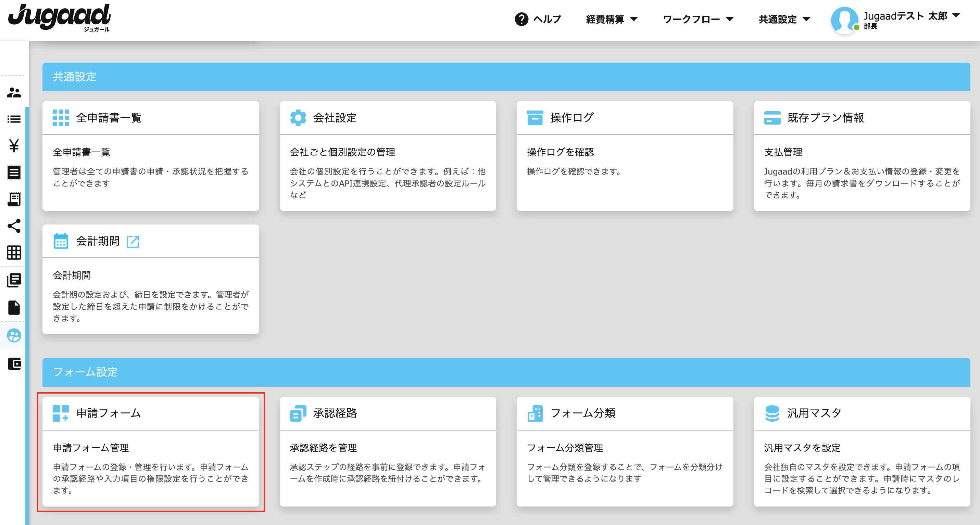This screenshot has height=525, width=980.
Task: Open the receipt sidebar icon
Action: pyautogui.click(x=14, y=199)
